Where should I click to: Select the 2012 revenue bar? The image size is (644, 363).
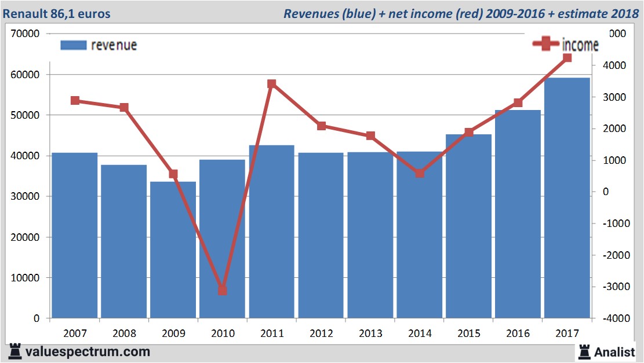(x=321, y=236)
